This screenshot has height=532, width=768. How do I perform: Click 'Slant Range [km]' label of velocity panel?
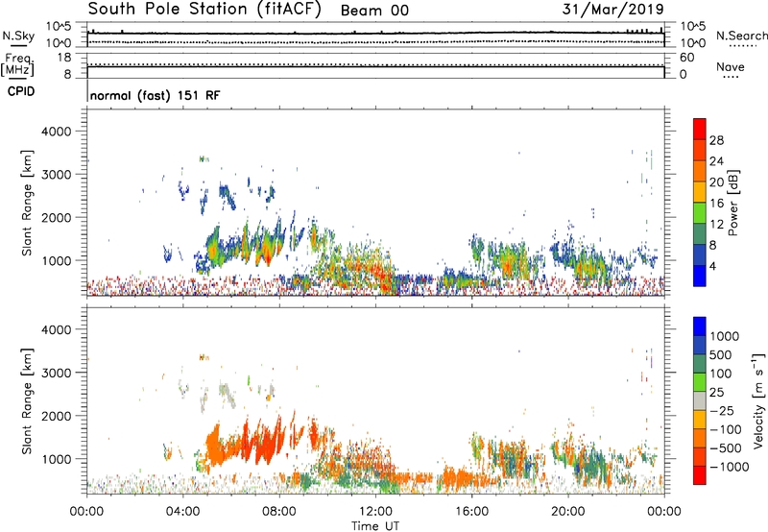pos(27,400)
